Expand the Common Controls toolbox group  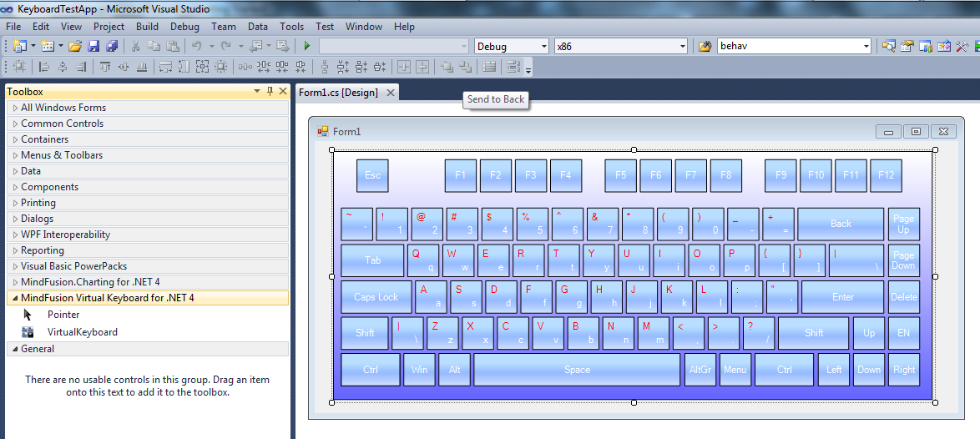coord(16,124)
